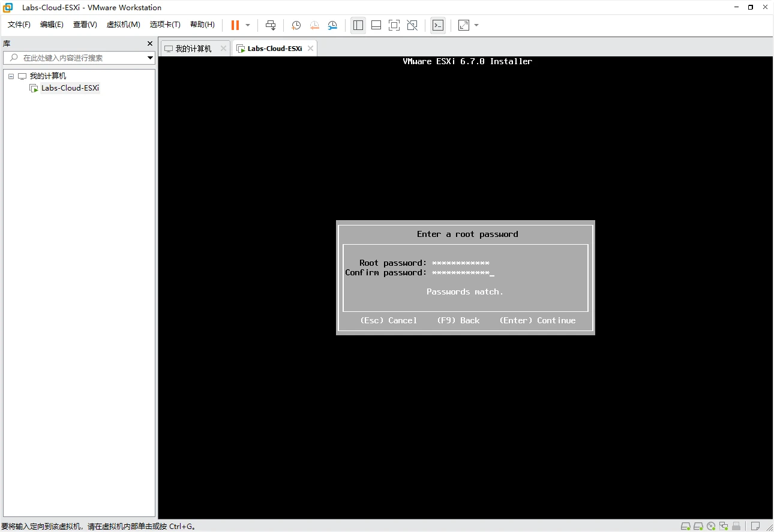Open the power options dropdown arrow

(x=248, y=25)
